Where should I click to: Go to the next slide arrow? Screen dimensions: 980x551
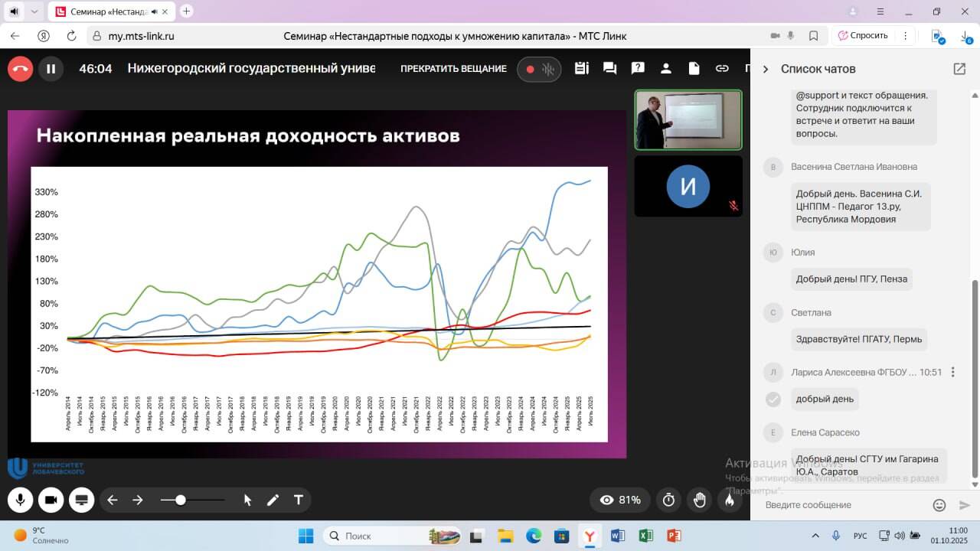pos(138,500)
